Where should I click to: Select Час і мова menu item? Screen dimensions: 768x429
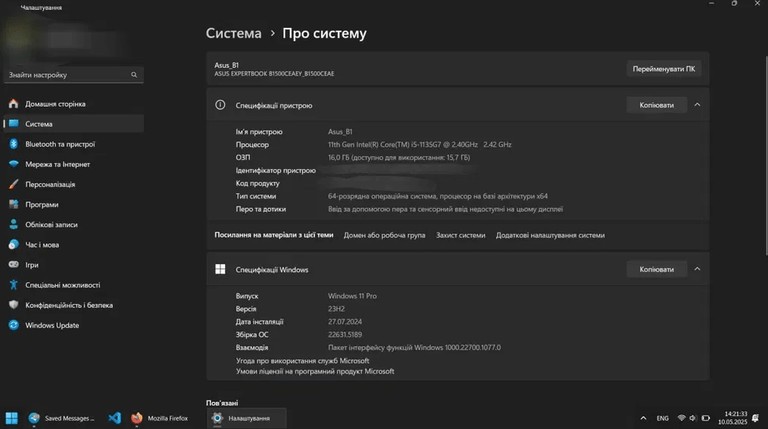coord(73,245)
